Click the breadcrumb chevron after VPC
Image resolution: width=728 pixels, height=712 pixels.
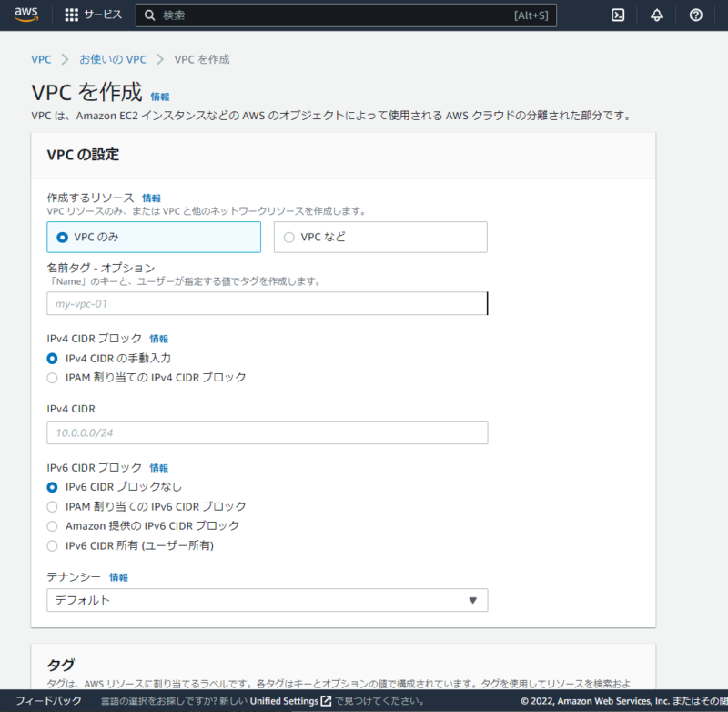point(65,59)
